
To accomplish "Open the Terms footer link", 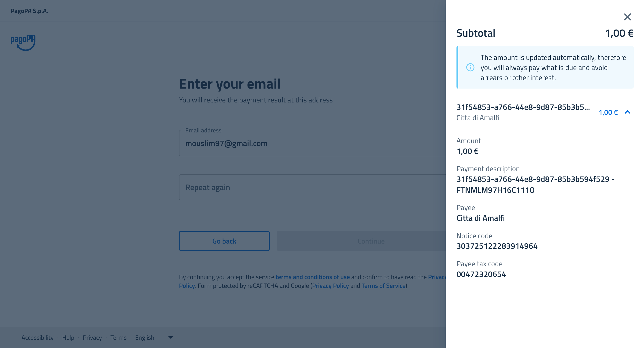I will tap(118, 337).
